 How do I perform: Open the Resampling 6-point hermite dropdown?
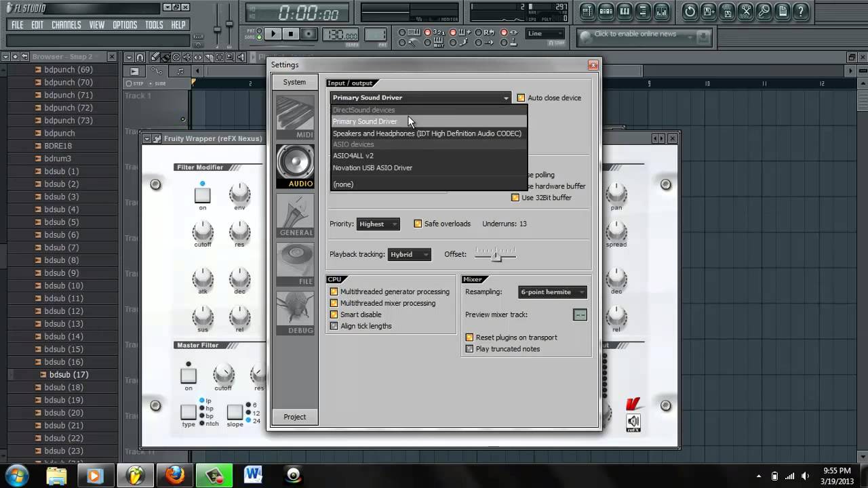(x=553, y=292)
